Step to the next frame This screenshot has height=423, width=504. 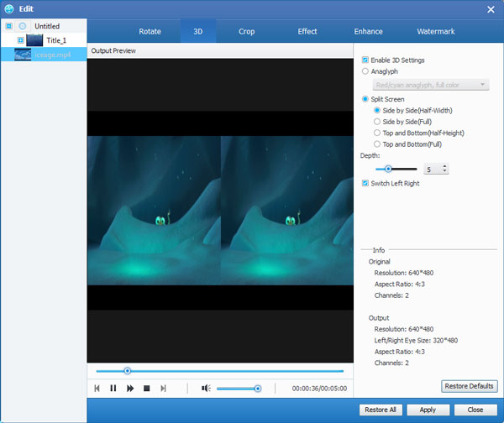[163, 389]
